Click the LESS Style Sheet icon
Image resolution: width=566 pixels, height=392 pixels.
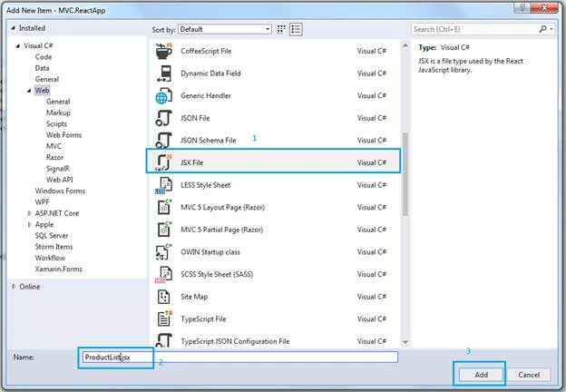(x=163, y=185)
